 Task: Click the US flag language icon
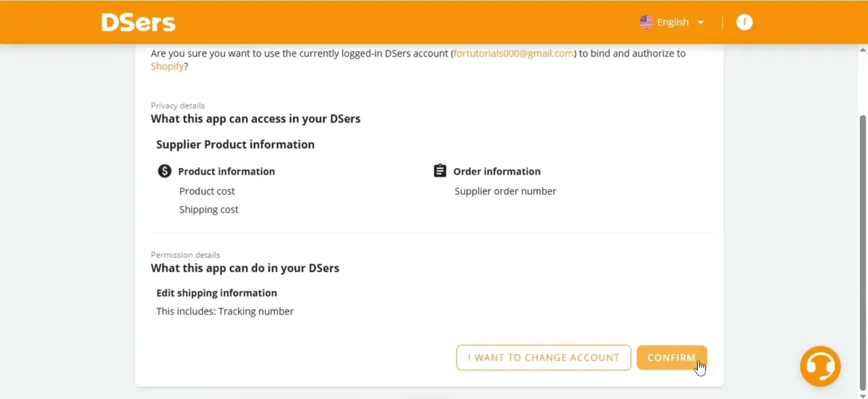click(646, 22)
